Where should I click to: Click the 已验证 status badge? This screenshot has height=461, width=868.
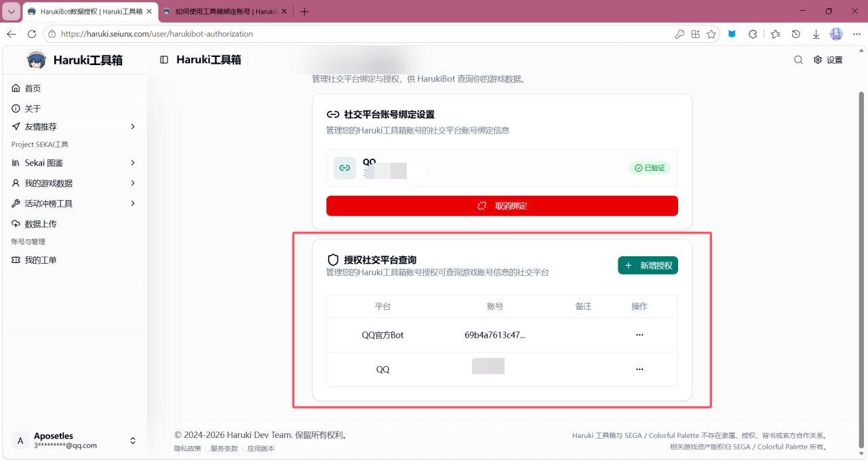point(650,168)
